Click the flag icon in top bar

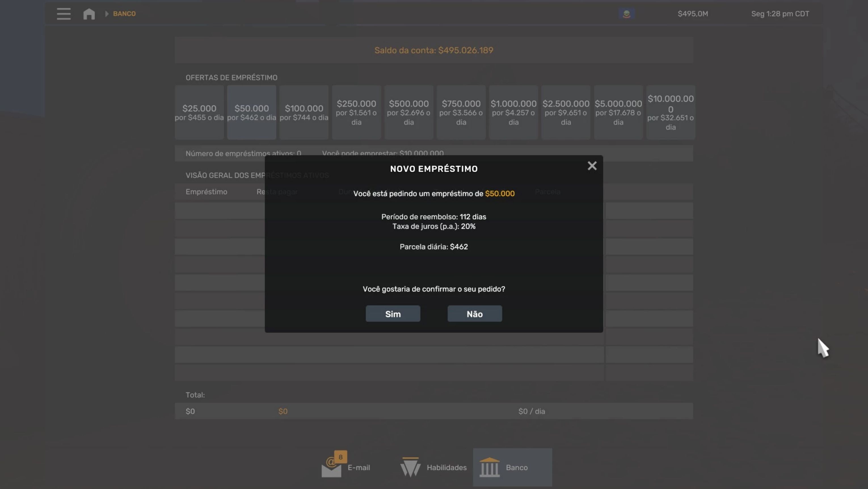coord(626,14)
